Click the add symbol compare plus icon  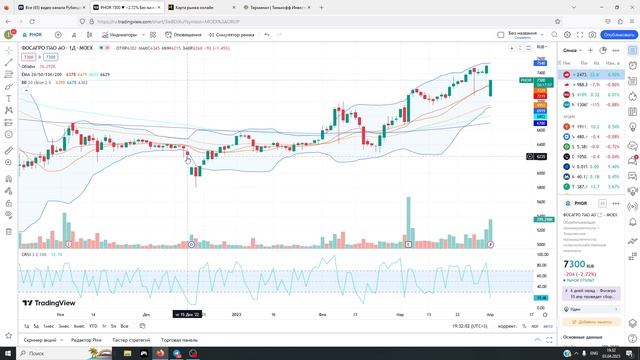click(x=58, y=35)
